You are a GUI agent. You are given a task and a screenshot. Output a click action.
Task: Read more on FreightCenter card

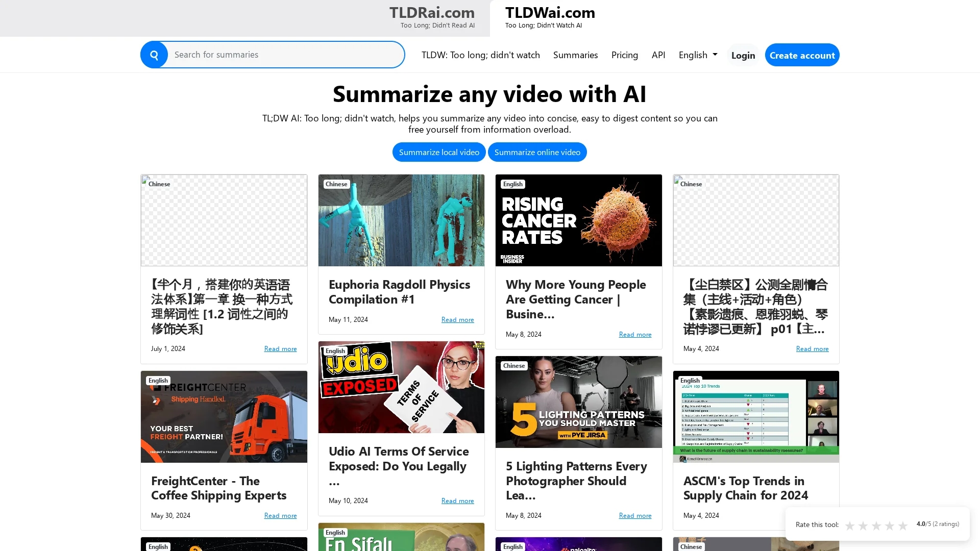pyautogui.click(x=280, y=516)
